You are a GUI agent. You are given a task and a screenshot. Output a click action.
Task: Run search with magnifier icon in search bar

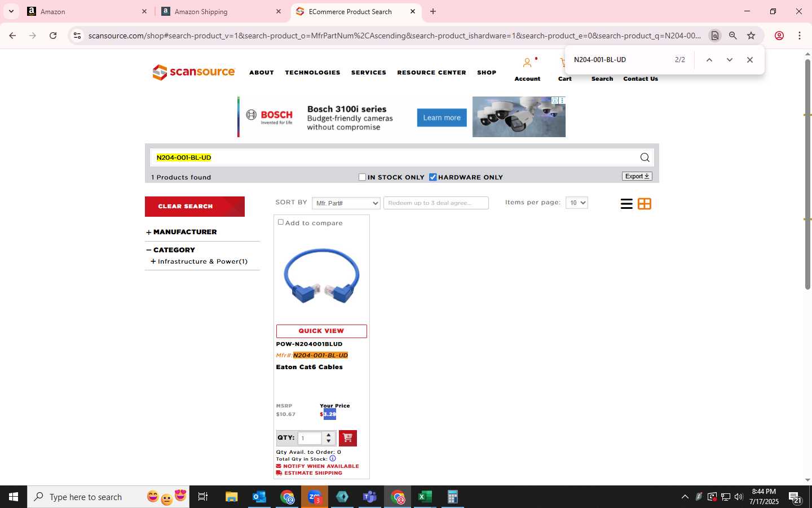[x=645, y=157]
